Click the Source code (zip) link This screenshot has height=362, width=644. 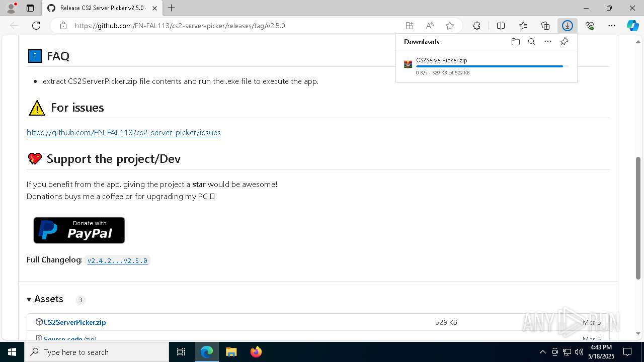(x=69, y=339)
